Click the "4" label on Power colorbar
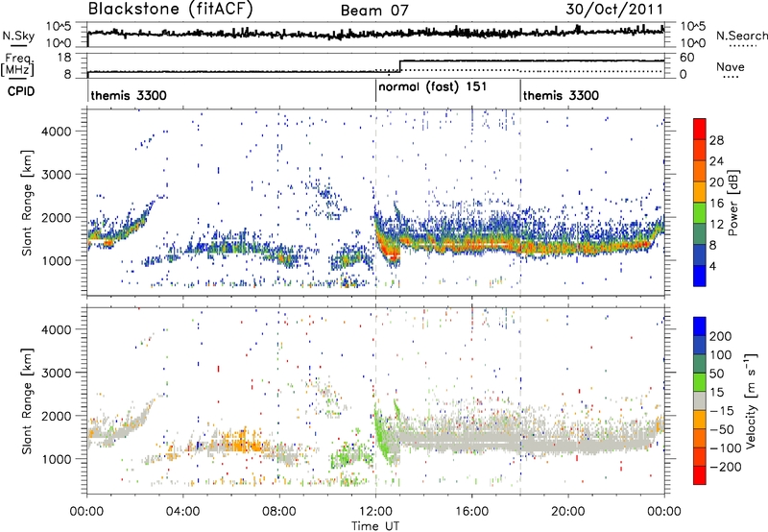The height and width of the screenshot is (532, 768). point(713,266)
